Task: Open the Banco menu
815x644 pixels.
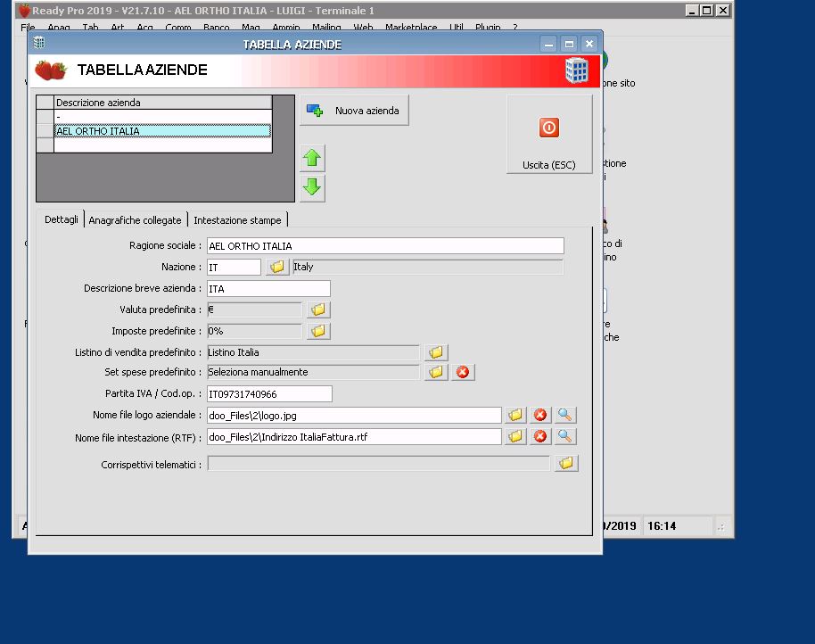Action: click(x=216, y=28)
